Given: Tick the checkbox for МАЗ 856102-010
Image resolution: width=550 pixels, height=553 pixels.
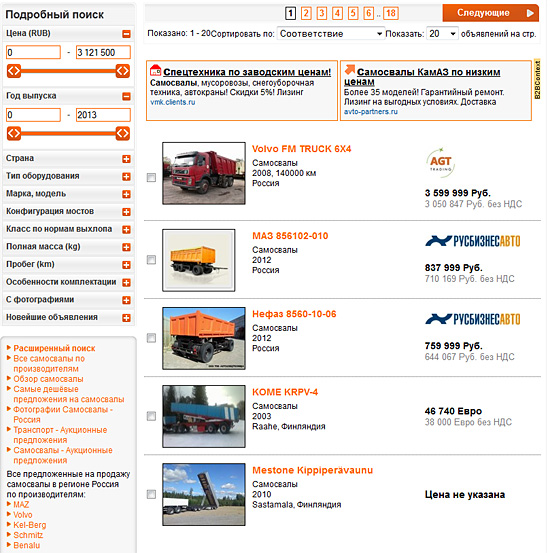Looking at the screenshot, I should 151,260.
